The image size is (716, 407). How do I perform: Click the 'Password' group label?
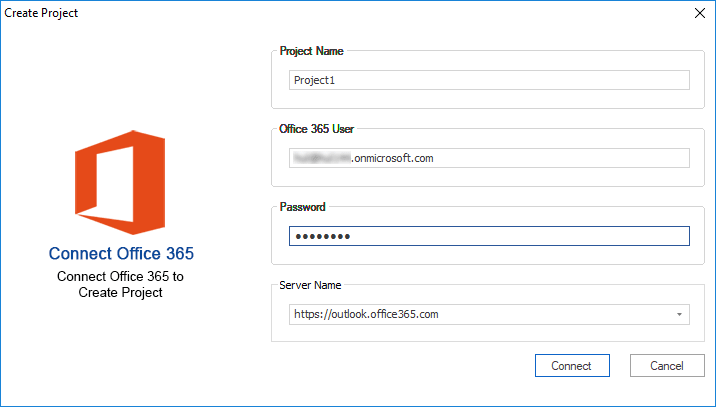[302, 207]
